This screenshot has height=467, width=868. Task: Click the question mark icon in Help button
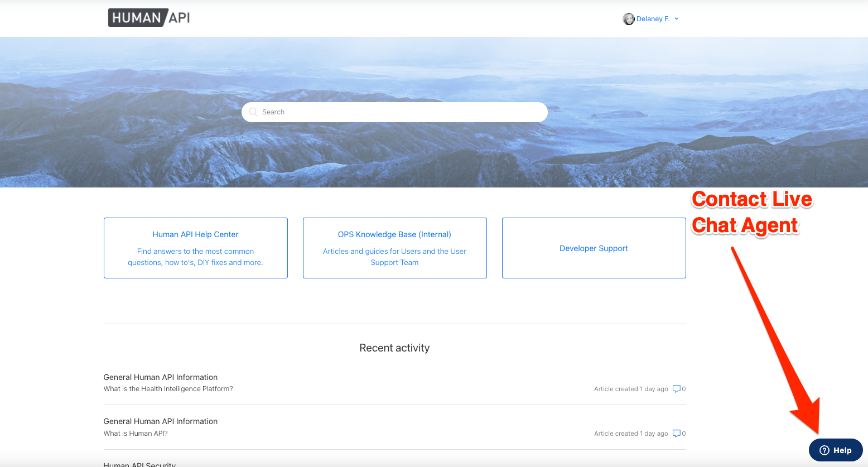tap(824, 450)
